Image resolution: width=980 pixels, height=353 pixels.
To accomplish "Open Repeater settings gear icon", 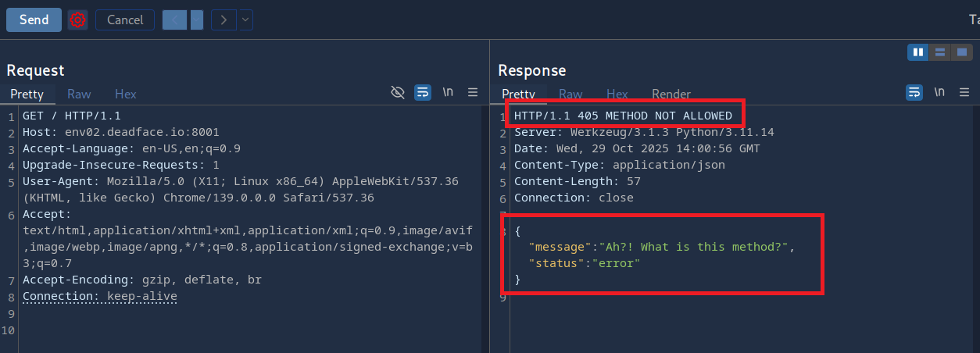I will pos(77,20).
